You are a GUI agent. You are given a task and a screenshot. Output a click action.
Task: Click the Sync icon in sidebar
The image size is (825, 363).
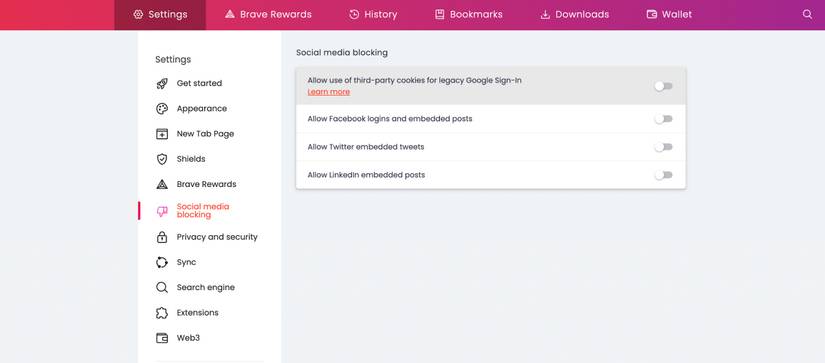pos(162,263)
